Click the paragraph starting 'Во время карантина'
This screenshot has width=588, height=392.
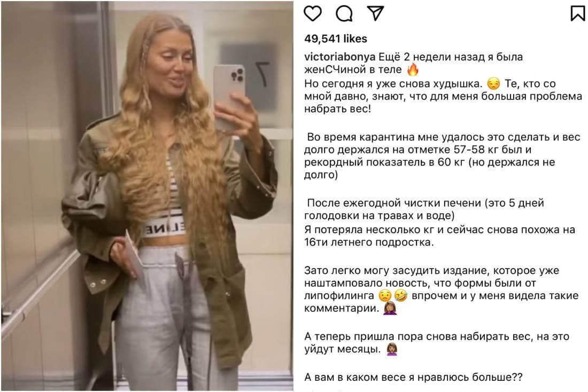tap(442, 156)
